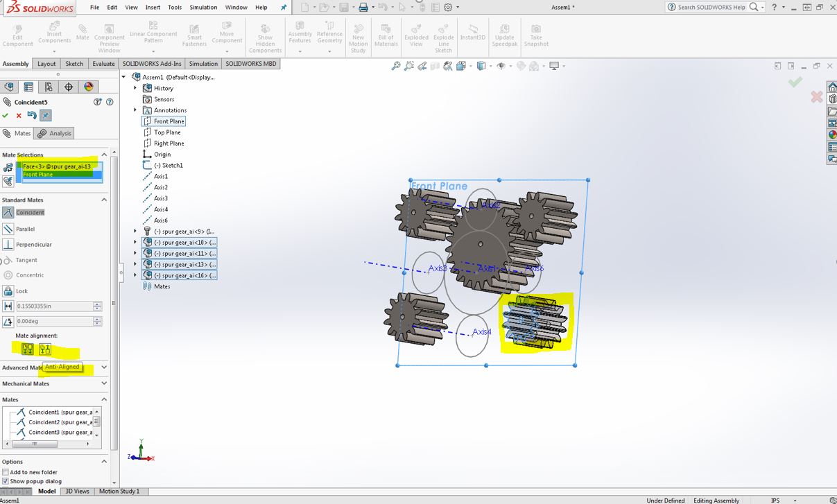Open the DisplayManager tab icon
The width and height of the screenshot is (837, 504).
click(x=89, y=87)
